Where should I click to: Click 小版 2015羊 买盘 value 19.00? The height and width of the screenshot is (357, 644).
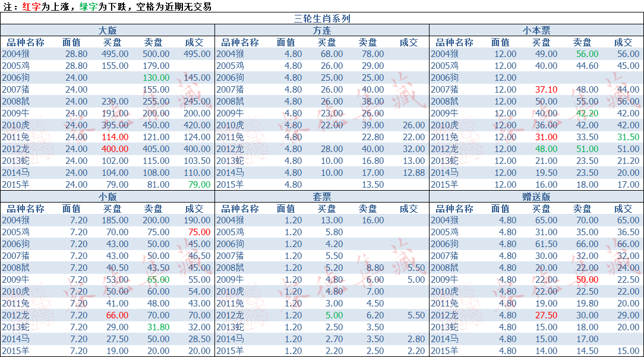tap(117, 351)
